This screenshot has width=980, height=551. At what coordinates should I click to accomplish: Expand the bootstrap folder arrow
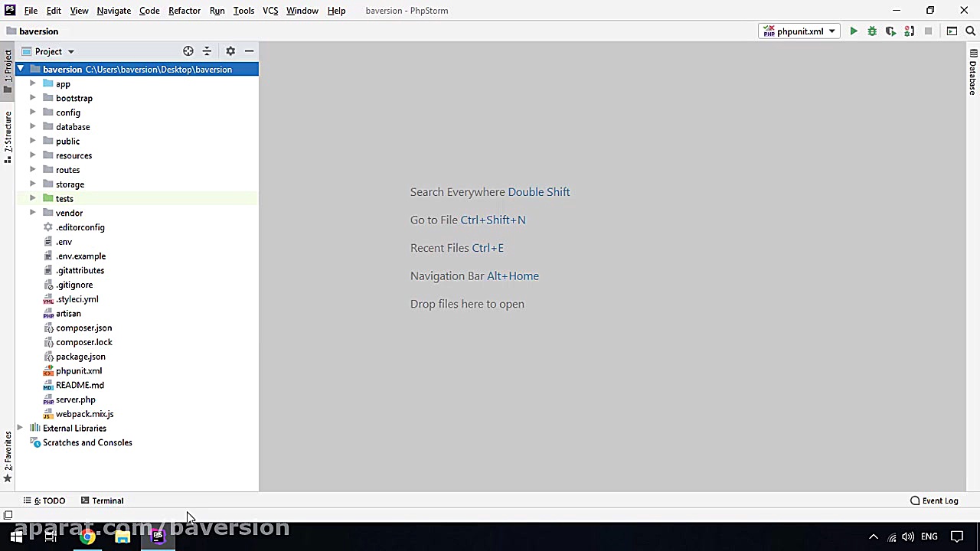pos(32,98)
